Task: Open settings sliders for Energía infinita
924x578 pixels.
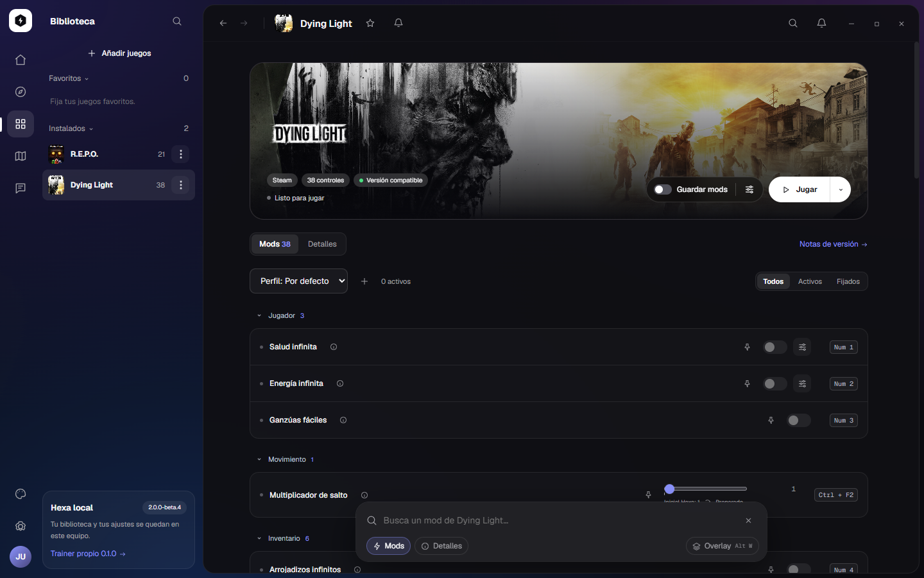Action: tap(802, 384)
